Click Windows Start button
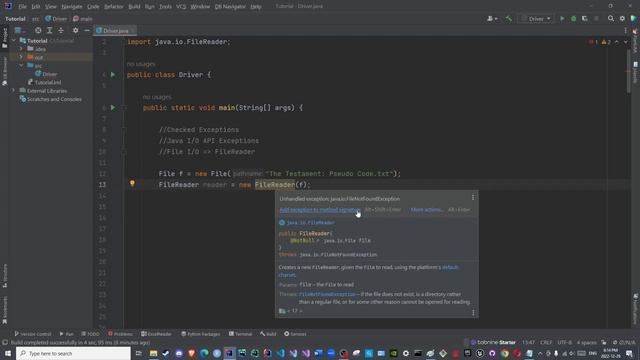Image resolution: width=640 pixels, height=360 pixels. (x=8, y=353)
